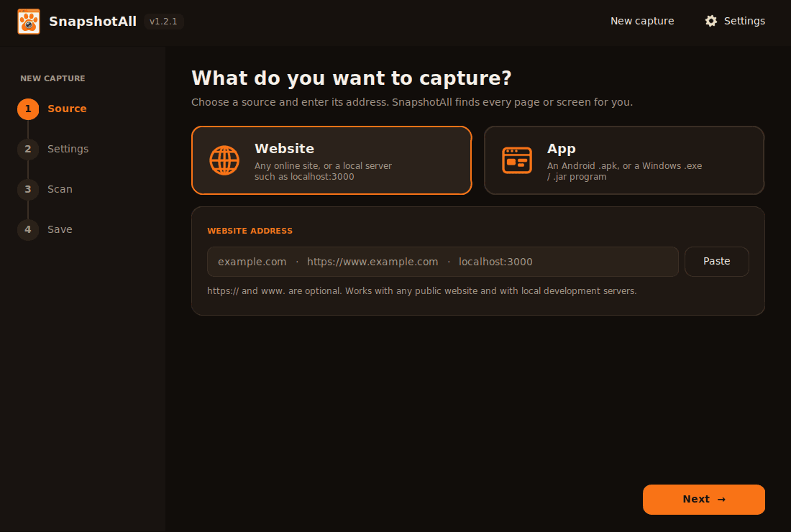791x532 pixels.
Task: Click the 'What do you want to capture?' heading
Action: (x=352, y=78)
